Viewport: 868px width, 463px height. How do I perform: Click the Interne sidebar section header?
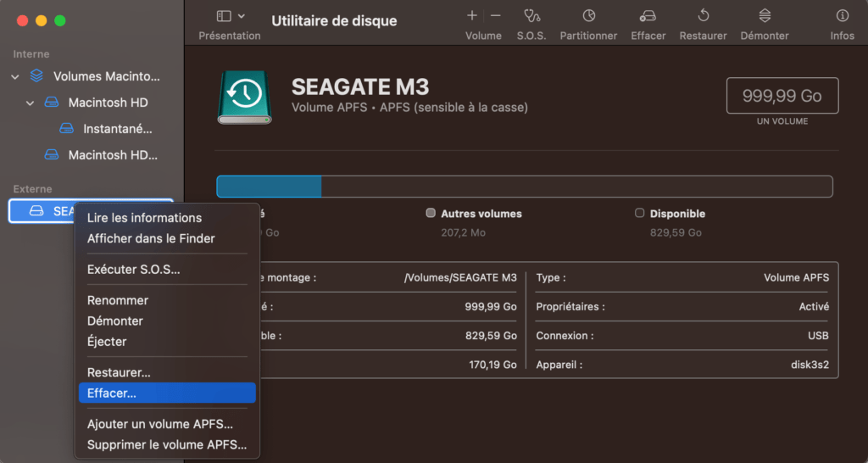click(x=31, y=54)
